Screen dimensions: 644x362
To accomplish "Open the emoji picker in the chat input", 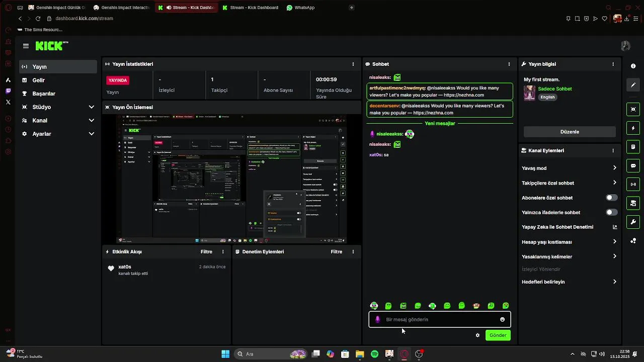I will click(x=502, y=319).
